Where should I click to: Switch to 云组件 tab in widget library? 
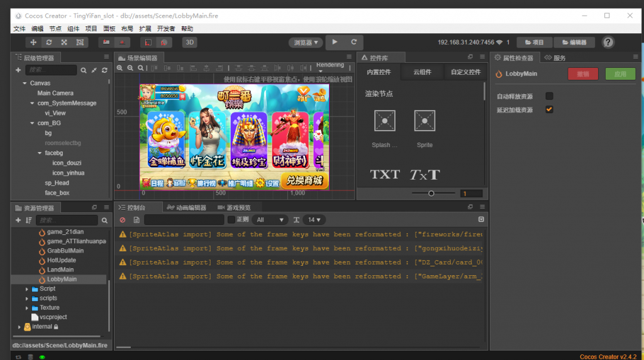(x=422, y=72)
